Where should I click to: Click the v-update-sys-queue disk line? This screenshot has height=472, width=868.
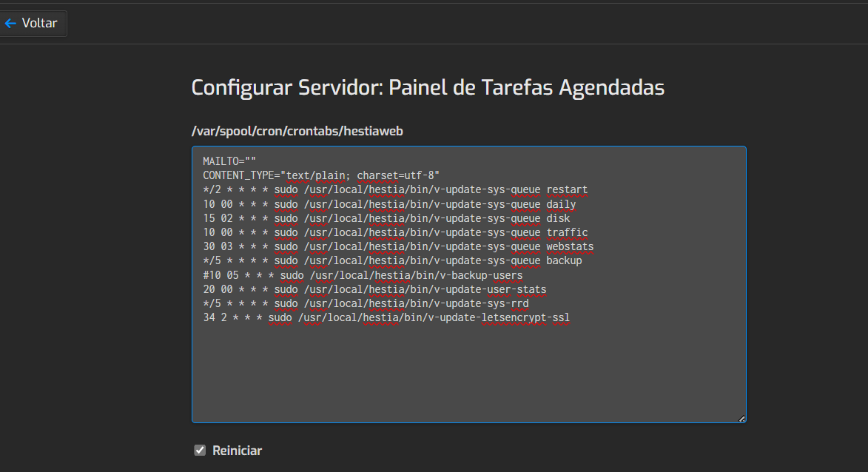386,218
